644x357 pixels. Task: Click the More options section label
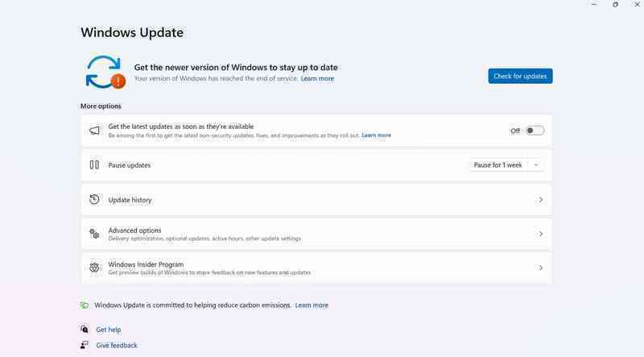pos(101,106)
